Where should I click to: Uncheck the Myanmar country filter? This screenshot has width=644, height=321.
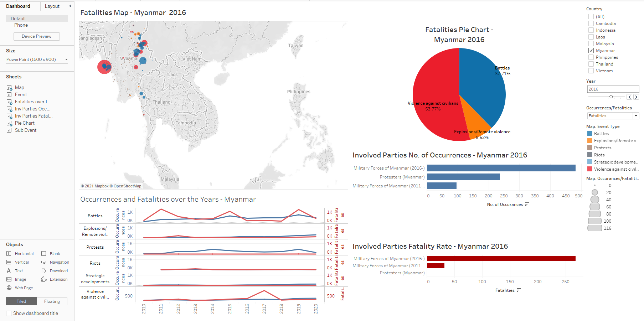tap(591, 50)
